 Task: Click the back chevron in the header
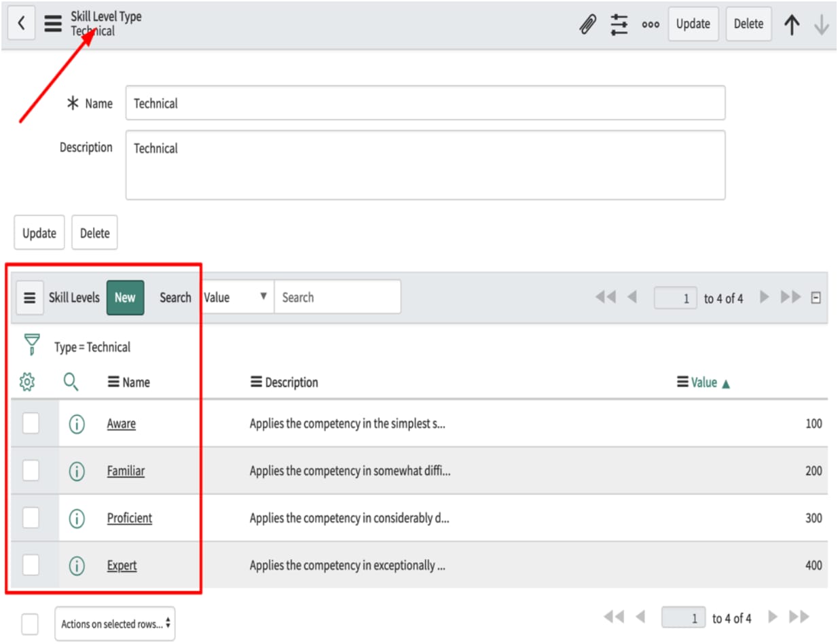coord(20,23)
